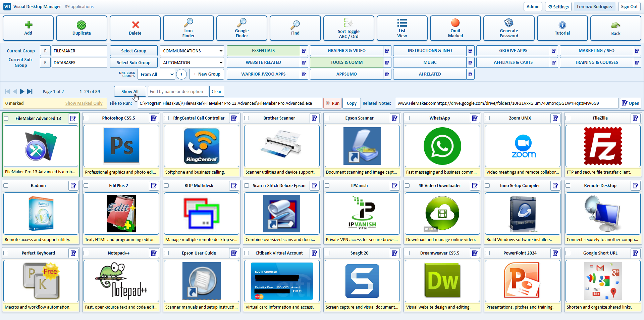644x320 pixels.
Task: Mark the Radmin checkbox
Action: 6,185
